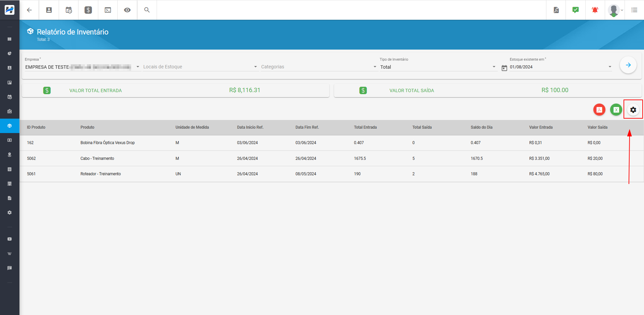The image size is (644, 315).
Task: Open the list document icon in sidebar
Action: click(x=10, y=169)
